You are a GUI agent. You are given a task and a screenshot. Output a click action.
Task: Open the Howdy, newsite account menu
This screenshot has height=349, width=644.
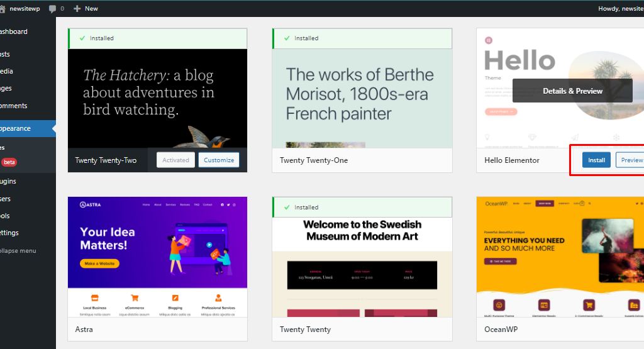click(x=621, y=9)
